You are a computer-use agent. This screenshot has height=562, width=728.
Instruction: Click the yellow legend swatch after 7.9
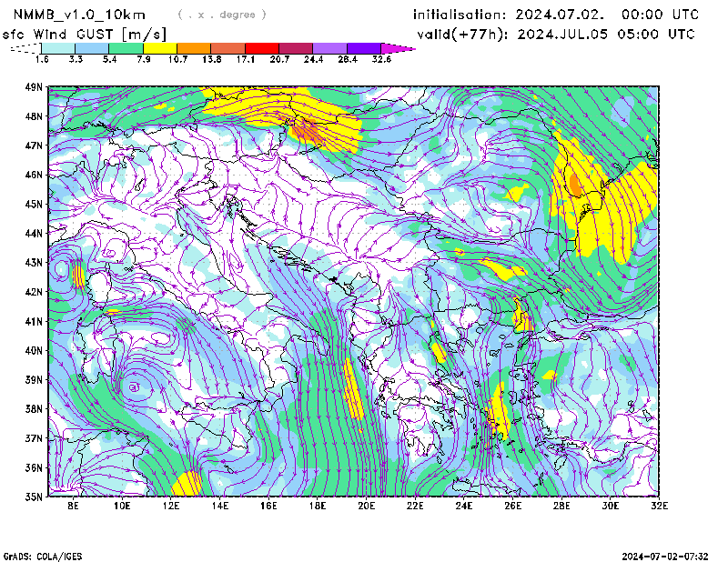click(x=159, y=47)
